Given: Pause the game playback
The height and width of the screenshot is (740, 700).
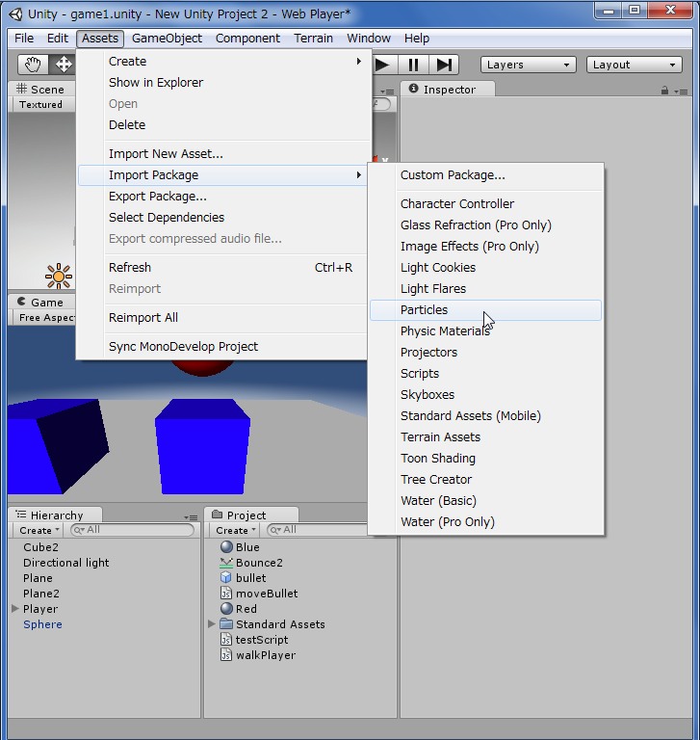Looking at the screenshot, I should pos(413,65).
